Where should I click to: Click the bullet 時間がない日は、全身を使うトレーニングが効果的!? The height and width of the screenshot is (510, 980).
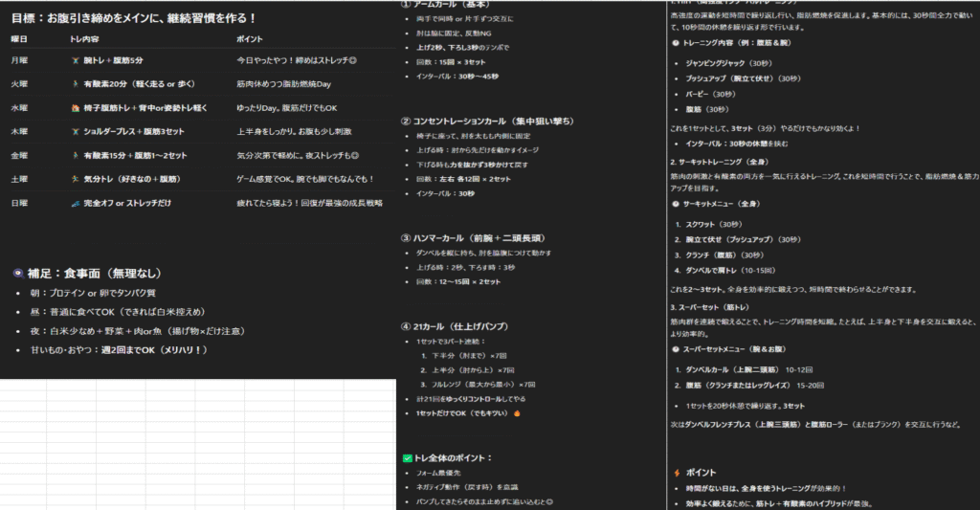[766, 489]
